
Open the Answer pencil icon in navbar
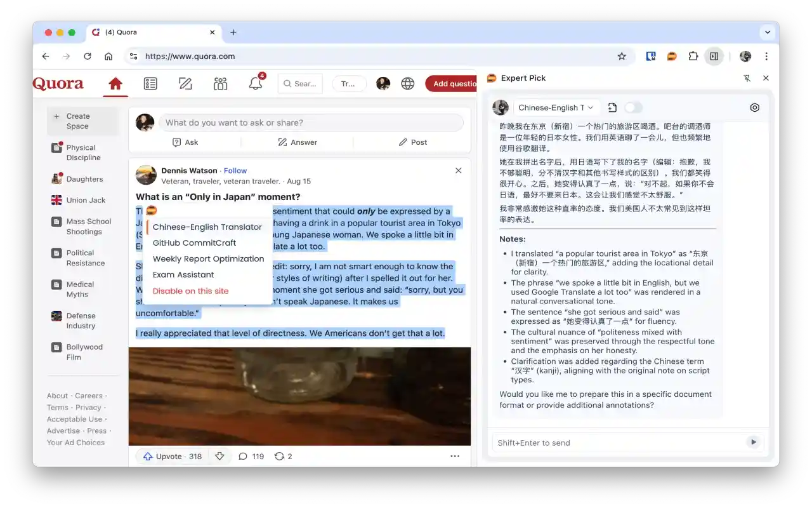185,84
